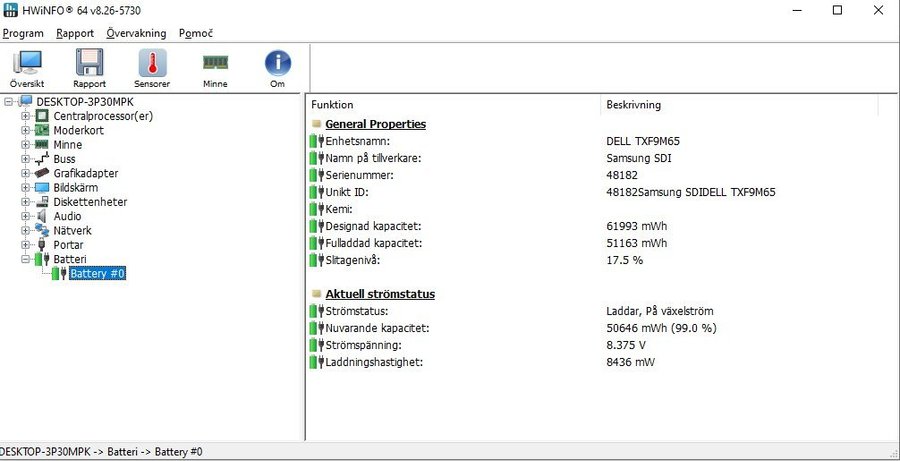Expand the Buss node
Image resolution: width=900 pixels, height=461 pixels.
click(25, 159)
